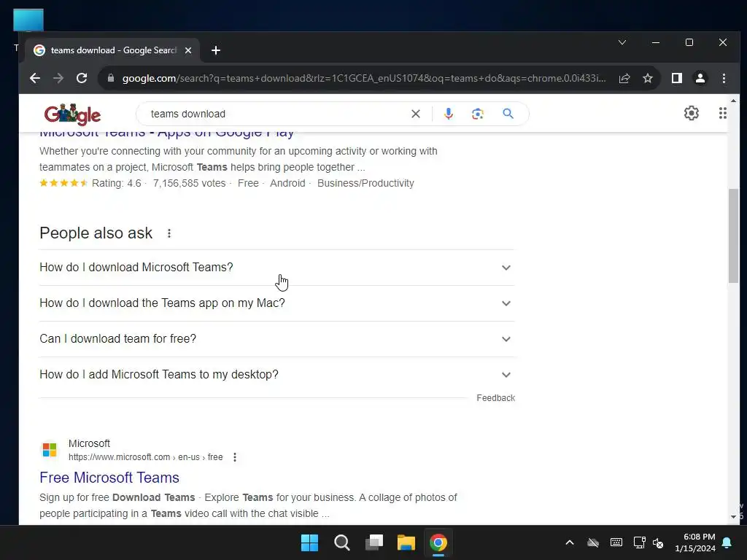Open Microsoft Teams Google Play result
Image resolution: width=747 pixels, height=560 pixels.
click(167, 133)
